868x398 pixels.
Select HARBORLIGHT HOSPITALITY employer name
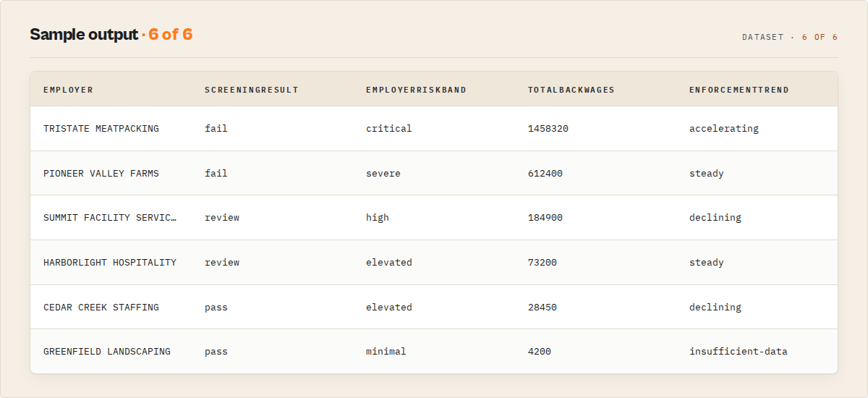110,263
